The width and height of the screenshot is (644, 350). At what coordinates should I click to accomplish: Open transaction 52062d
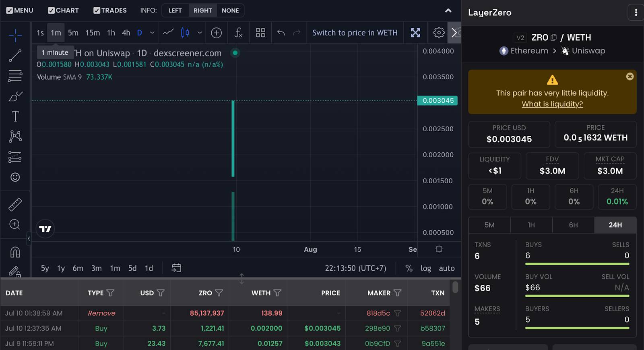[433, 313]
